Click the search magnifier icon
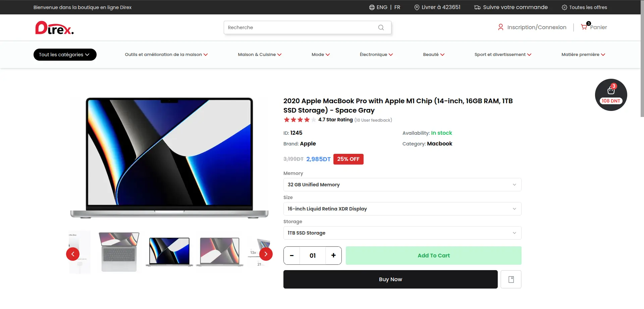The width and height of the screenshot is (644, 309). (381, 27)
